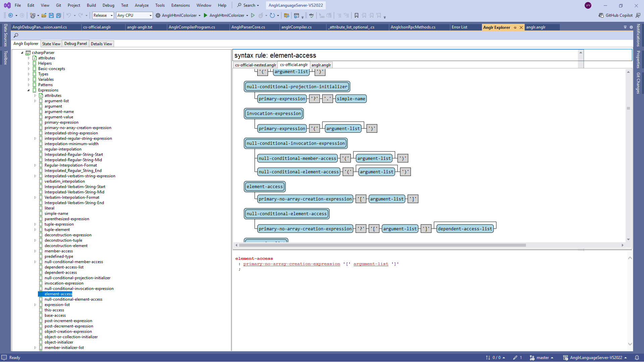Expand the Helpers tree node
This screenshot has width=644, height=362.
pyautogui.click(x=29, y=63)
